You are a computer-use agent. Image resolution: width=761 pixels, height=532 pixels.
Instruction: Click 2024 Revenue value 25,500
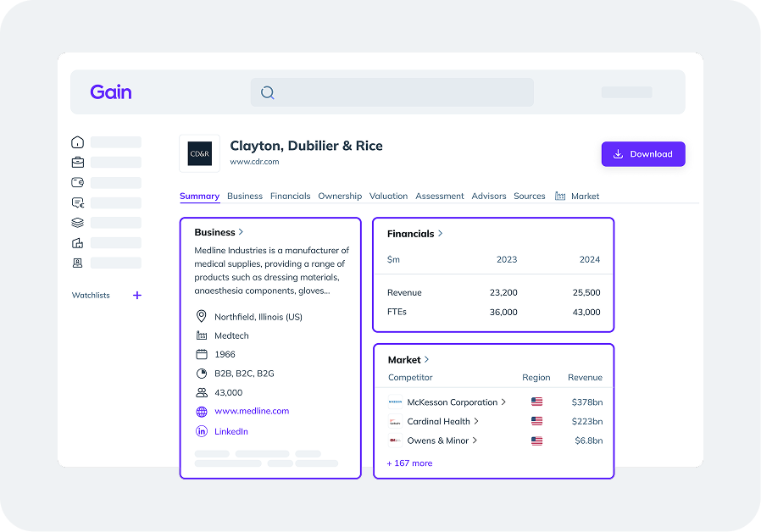[x=586, y=292]
